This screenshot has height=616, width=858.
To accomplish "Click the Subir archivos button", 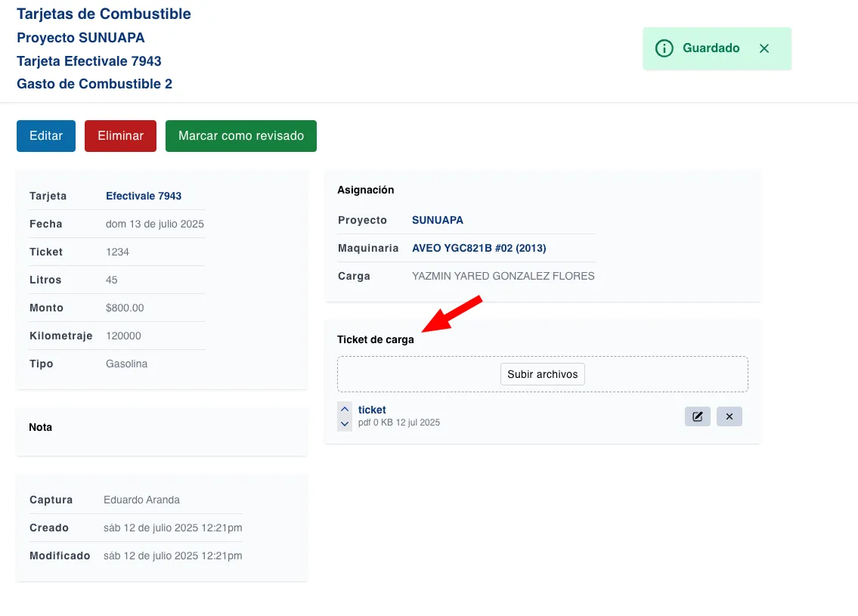I will tap(542, 374).
